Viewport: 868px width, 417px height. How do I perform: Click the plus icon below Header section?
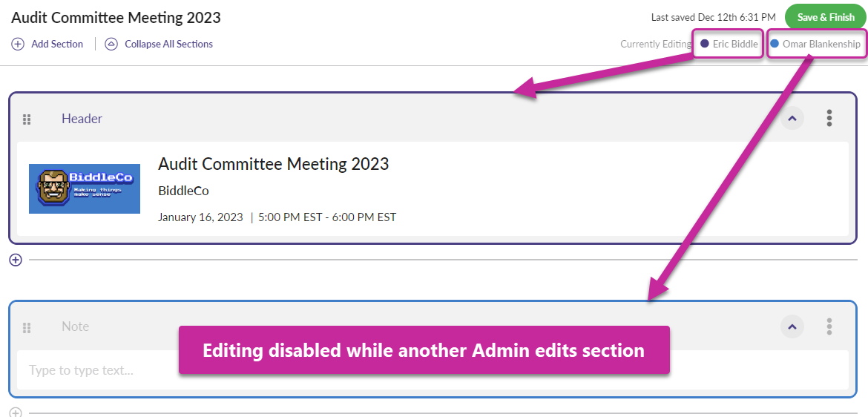[16, 260]
